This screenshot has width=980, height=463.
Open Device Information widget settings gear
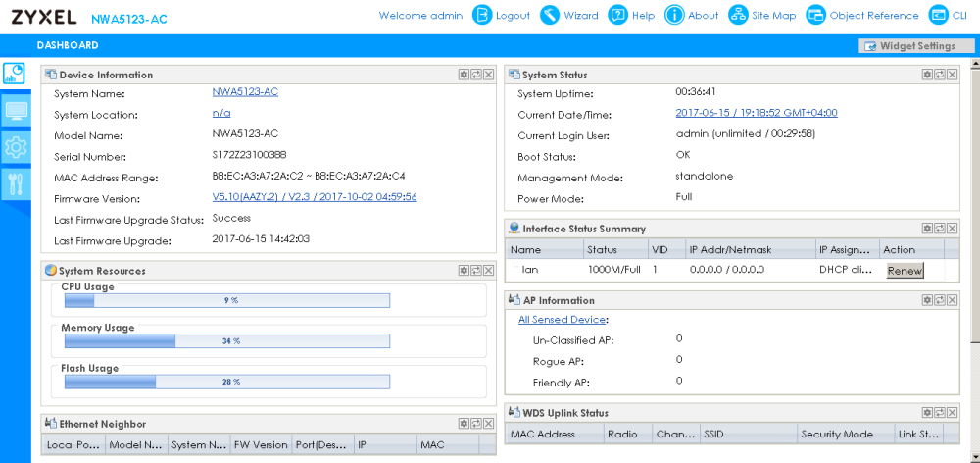tap(464, 75)
